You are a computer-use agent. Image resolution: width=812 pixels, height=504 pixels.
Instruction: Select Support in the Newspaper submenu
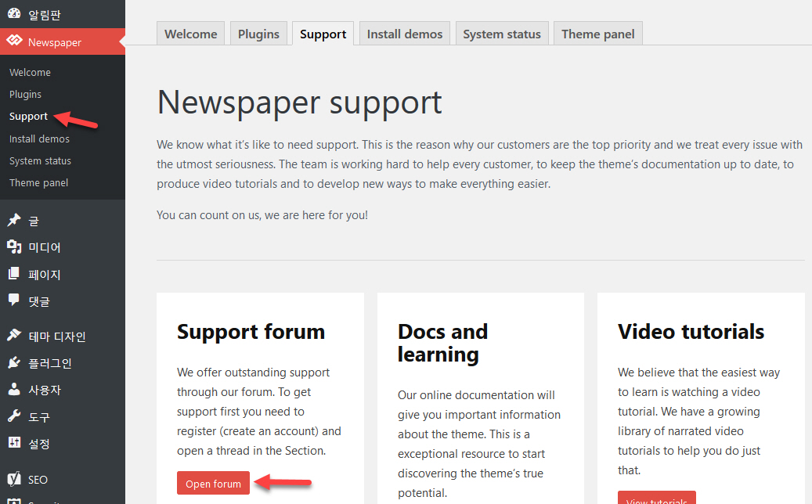[x=28, y=117]
